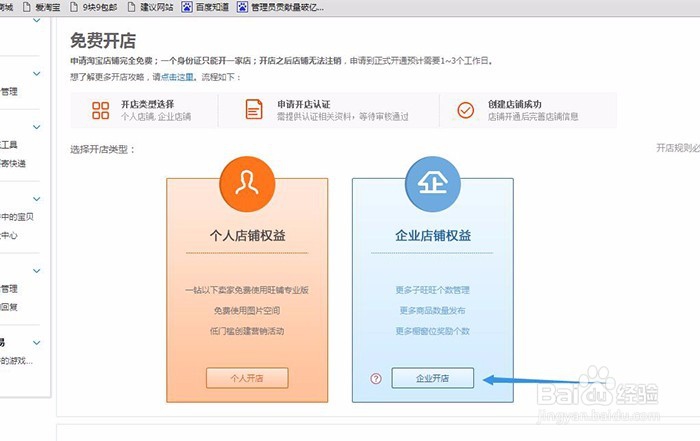Open the 爱淘宝 bookmark
This screenshot has height=441, width=700.
pyautogui.click(x=41, y=7)
